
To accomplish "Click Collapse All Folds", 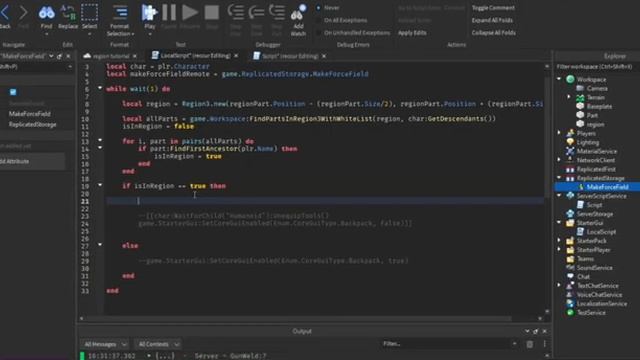I will (493, 33).
